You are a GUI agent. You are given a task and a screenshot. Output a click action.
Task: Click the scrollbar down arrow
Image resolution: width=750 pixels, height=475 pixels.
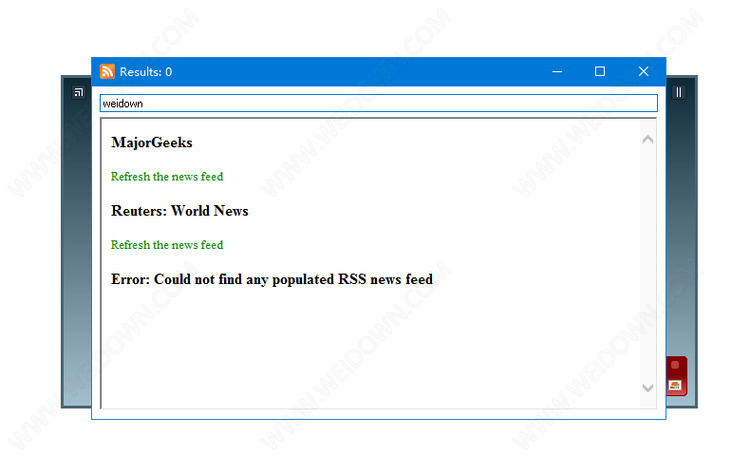[648, 387]
